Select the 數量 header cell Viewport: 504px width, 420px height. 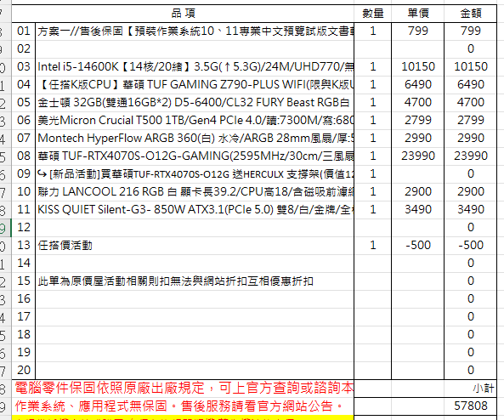(x=373, y=14)
